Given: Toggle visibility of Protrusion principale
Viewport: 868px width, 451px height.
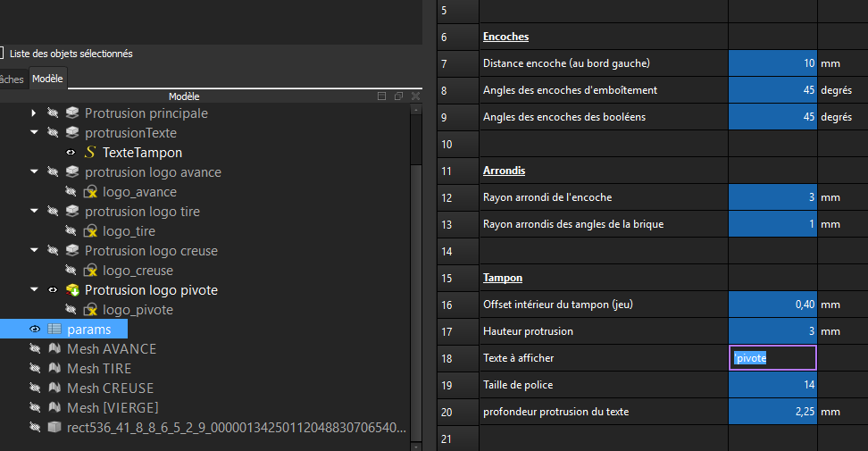Looking at the screenshot, I should 53,113.
